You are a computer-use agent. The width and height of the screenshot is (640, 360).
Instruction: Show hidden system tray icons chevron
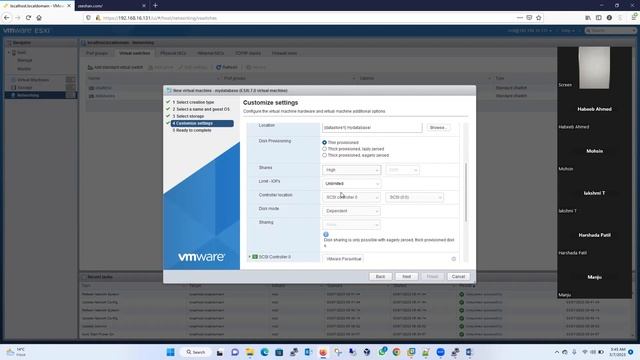(557, 352)
